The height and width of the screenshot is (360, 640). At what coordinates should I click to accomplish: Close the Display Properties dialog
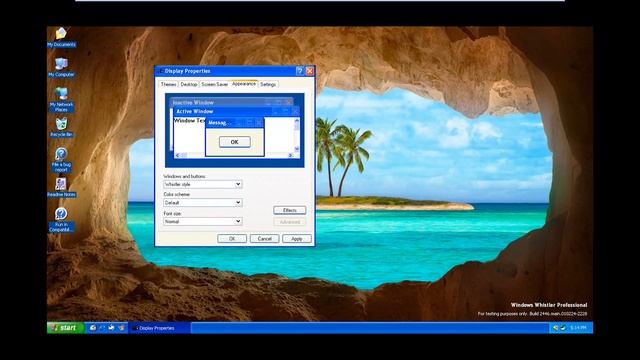click(x=310, y=71)
